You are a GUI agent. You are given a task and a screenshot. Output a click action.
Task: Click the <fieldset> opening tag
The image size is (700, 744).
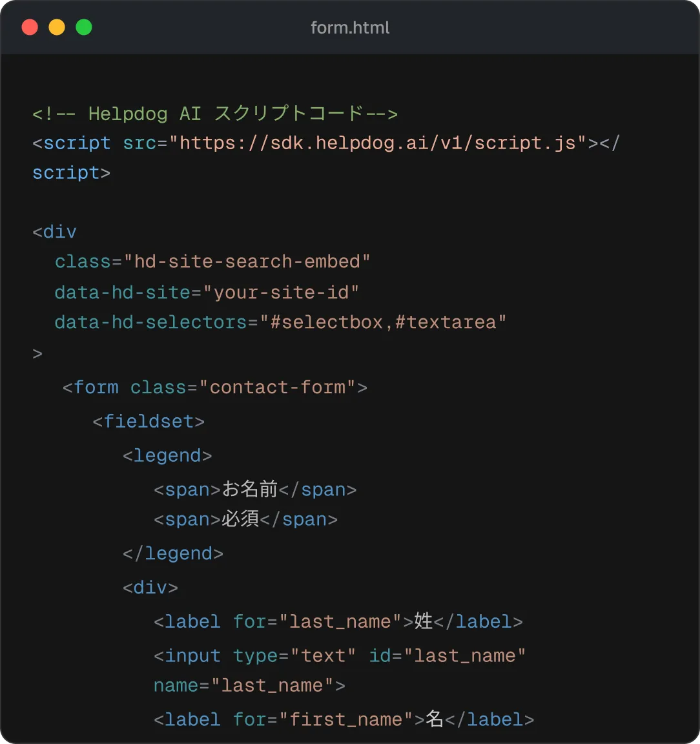(149, 421)
